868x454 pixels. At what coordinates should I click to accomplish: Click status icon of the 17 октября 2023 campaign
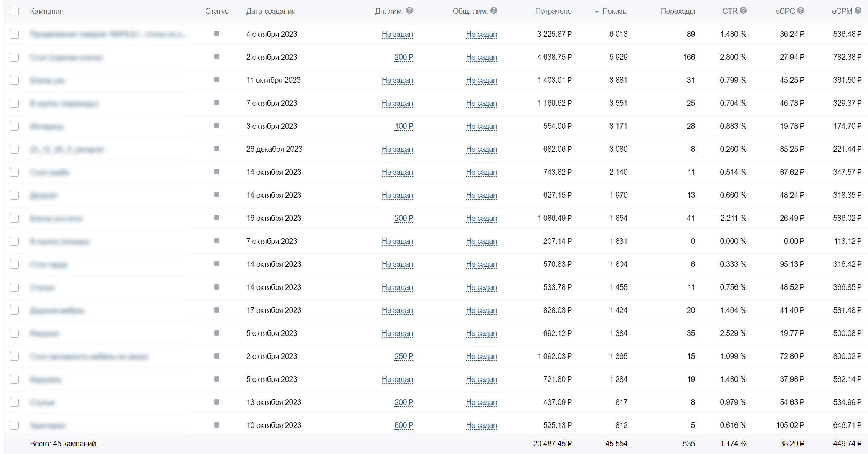click(217, 310)
